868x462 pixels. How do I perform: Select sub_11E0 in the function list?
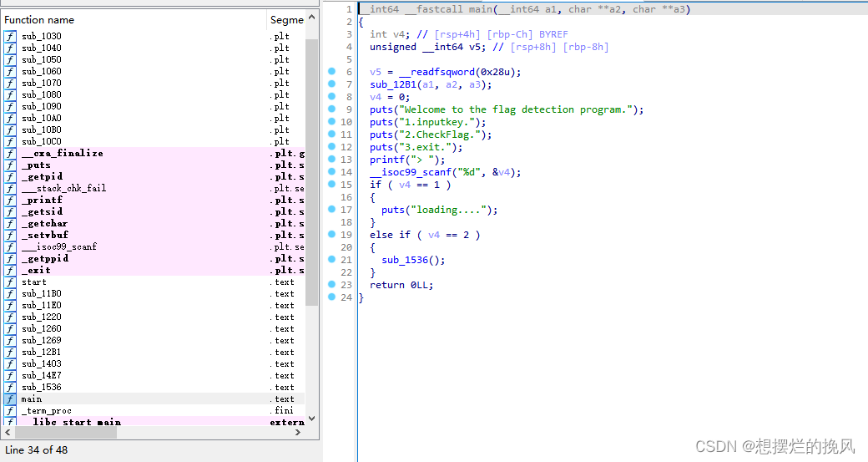click(x=42, y=305)
